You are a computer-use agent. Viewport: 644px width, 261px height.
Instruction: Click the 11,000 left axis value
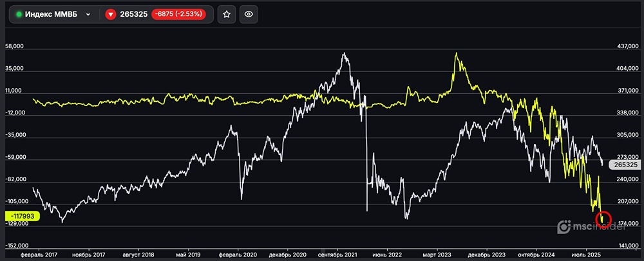pos(14,91)
